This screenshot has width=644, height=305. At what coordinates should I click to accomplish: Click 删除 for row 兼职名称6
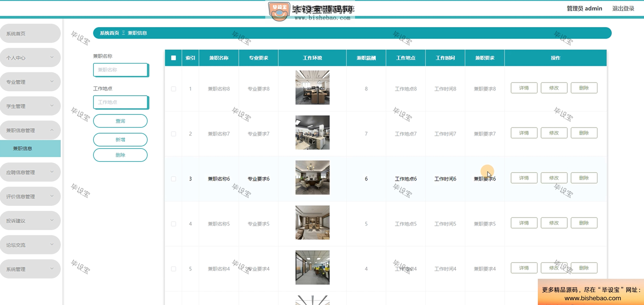click(x=584, y=178)
